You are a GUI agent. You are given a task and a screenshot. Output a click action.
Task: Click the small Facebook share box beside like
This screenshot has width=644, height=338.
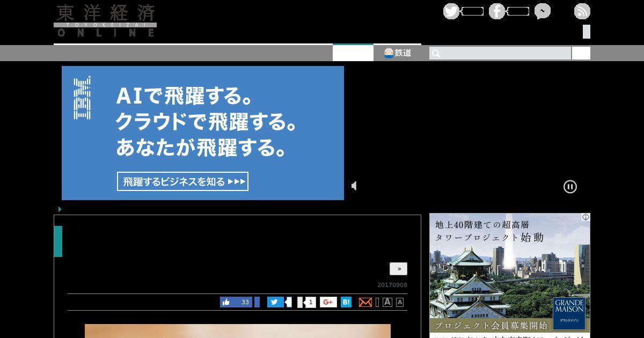[x=257, y=302]
